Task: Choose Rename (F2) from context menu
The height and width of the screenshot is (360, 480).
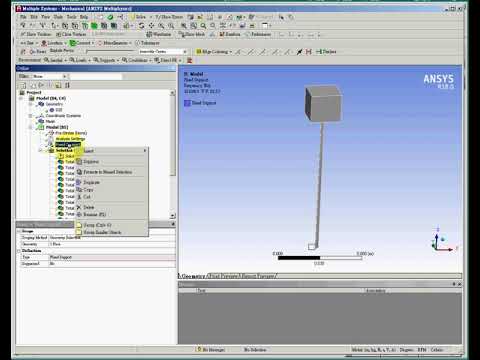Action: [x=112, y=214]
